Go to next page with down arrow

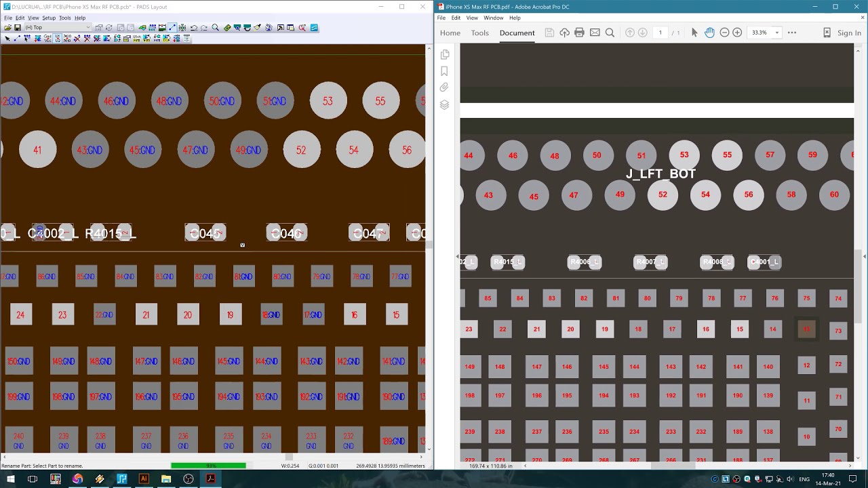[x=642, y=33]
